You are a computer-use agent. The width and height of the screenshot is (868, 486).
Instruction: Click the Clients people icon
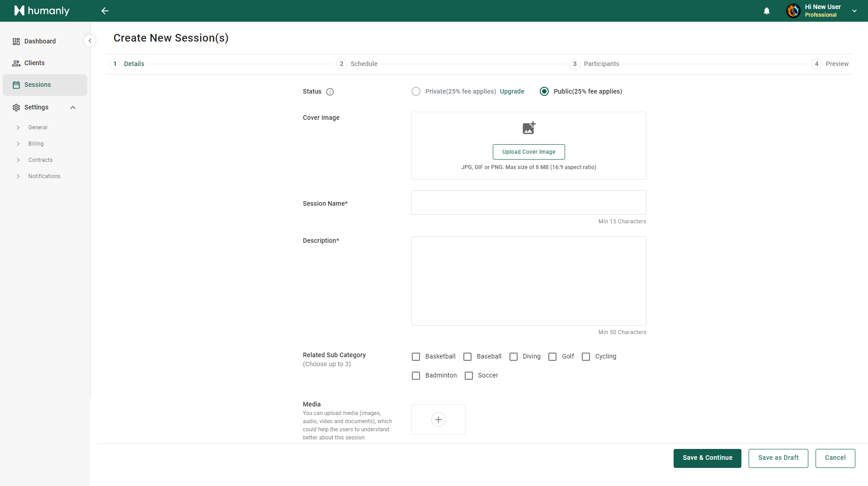tap(16, 63)
